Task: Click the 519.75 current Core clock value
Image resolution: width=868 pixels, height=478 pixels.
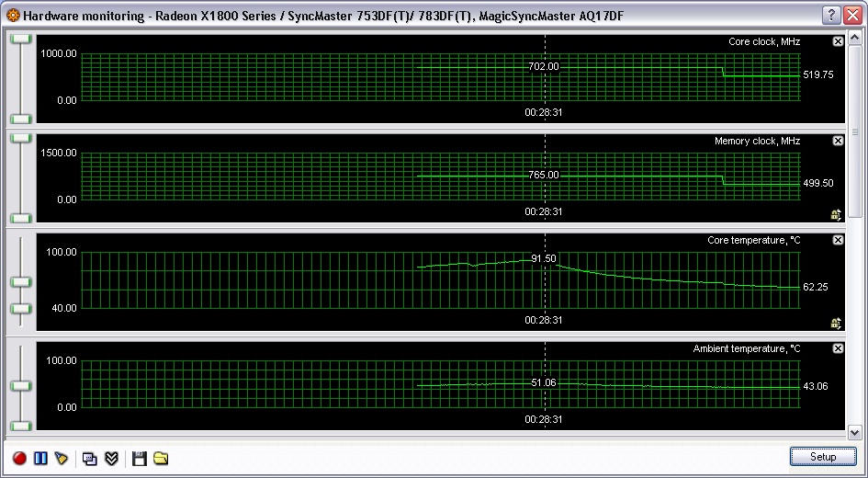Action: coord(817,74)
